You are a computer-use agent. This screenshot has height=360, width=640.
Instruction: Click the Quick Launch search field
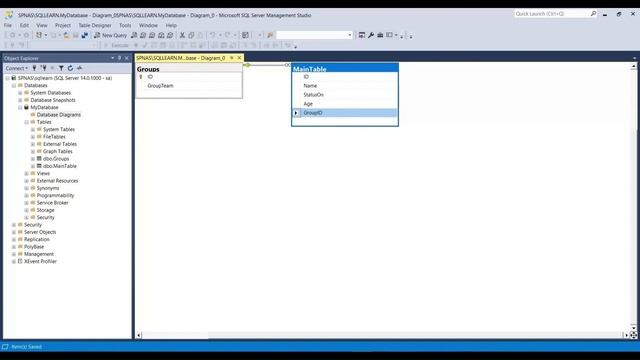point(551,14)
